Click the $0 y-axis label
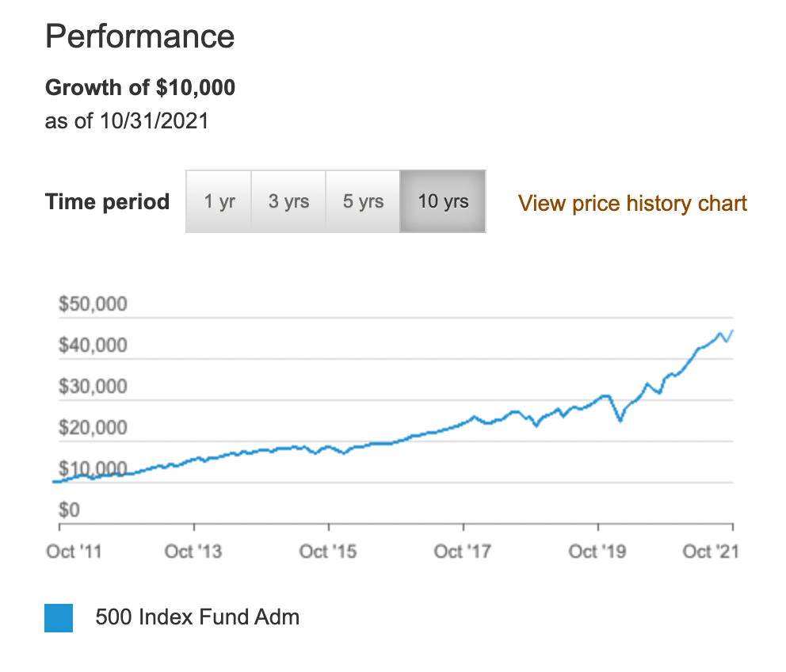The height and width of the screenshot is (672, 786). pyautogui.click(x=70, y=510)
